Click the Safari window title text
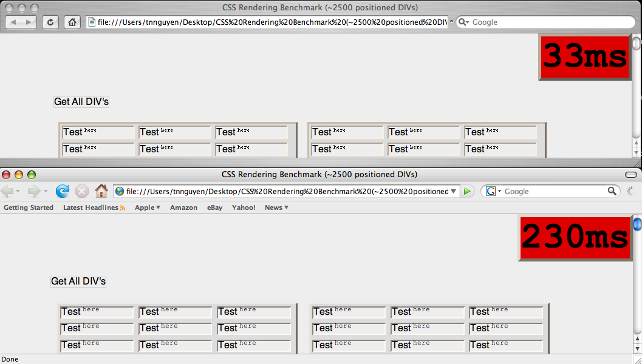Image resolution: width=642 pixels, height=364 pixels. point(320,7)
